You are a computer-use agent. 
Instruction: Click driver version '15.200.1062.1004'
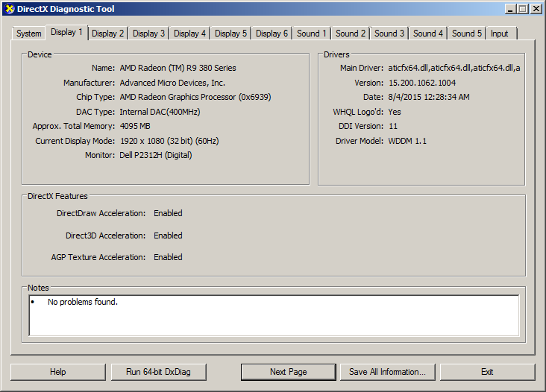tap(422, 83)
